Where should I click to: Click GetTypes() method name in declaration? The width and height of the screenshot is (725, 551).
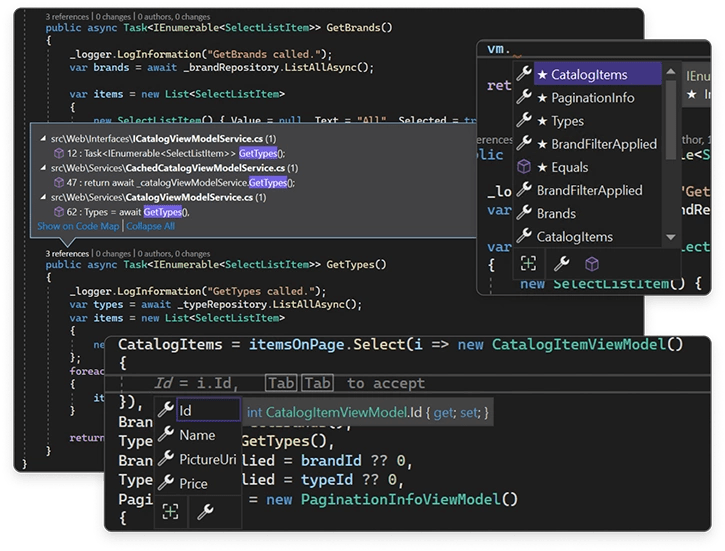coord(356,265)
